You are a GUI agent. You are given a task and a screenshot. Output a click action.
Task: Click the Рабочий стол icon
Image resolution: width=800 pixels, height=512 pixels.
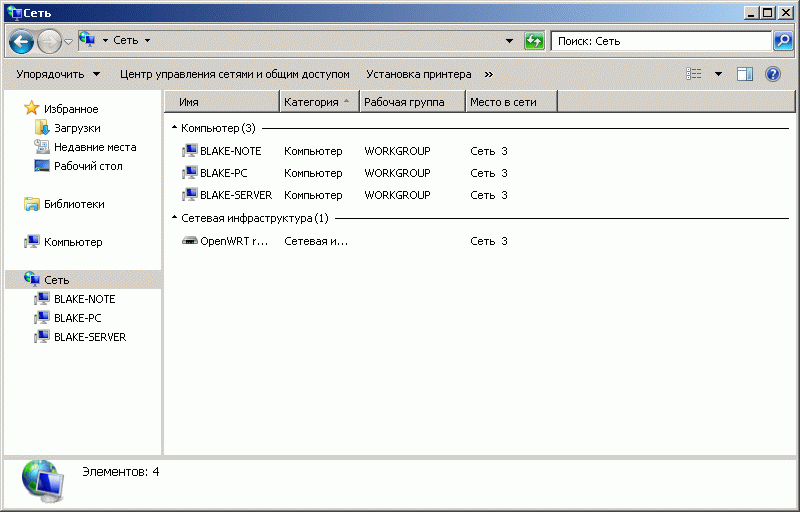[42, 165]
